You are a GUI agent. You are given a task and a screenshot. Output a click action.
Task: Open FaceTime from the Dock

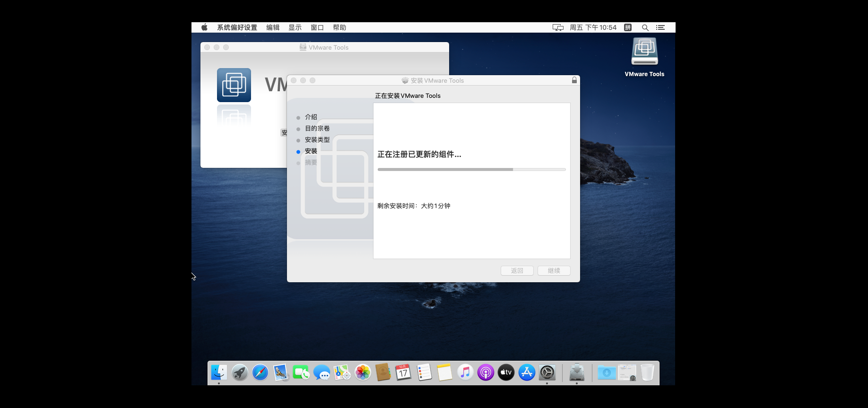pos(301,373)
